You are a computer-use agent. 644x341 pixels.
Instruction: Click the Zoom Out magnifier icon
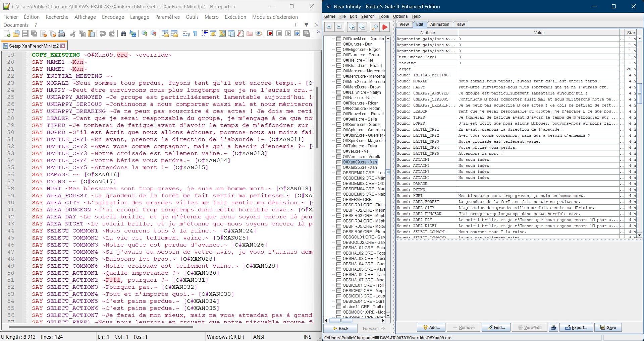(x=154, y=33)
